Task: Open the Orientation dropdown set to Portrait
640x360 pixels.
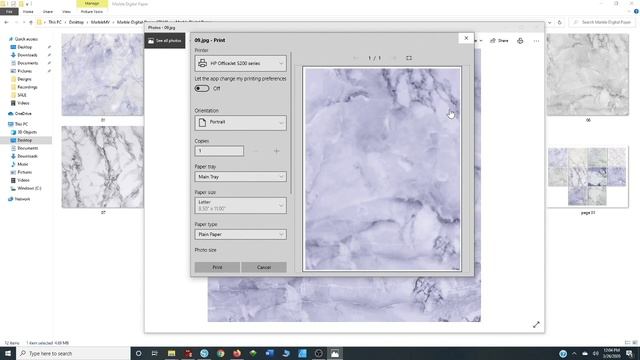Action: (240, 122)
